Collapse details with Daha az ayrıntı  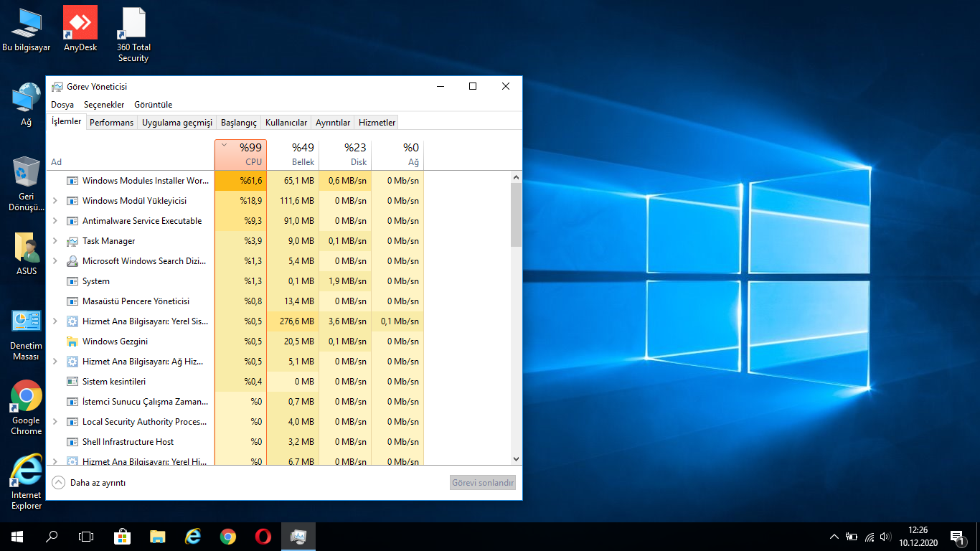click(90, 483)
